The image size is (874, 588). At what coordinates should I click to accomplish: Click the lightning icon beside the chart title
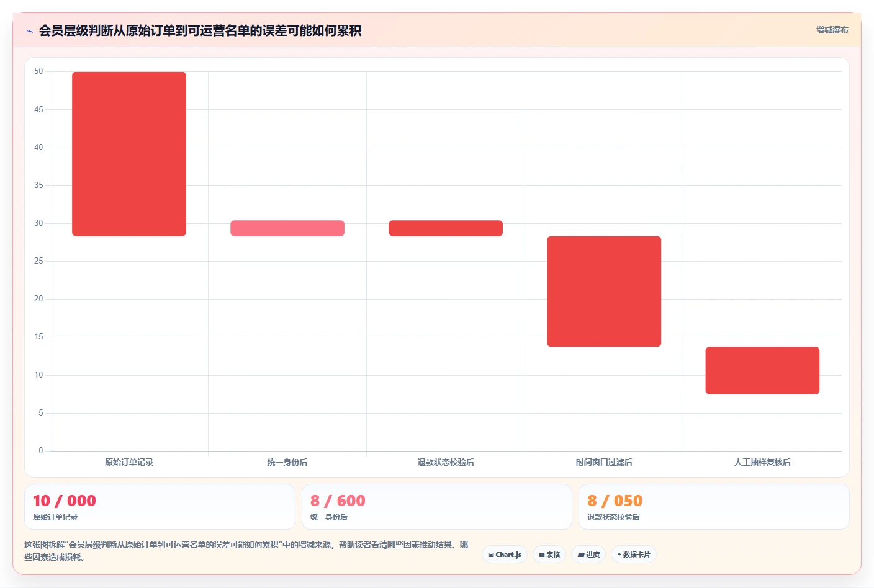(29, 31)
